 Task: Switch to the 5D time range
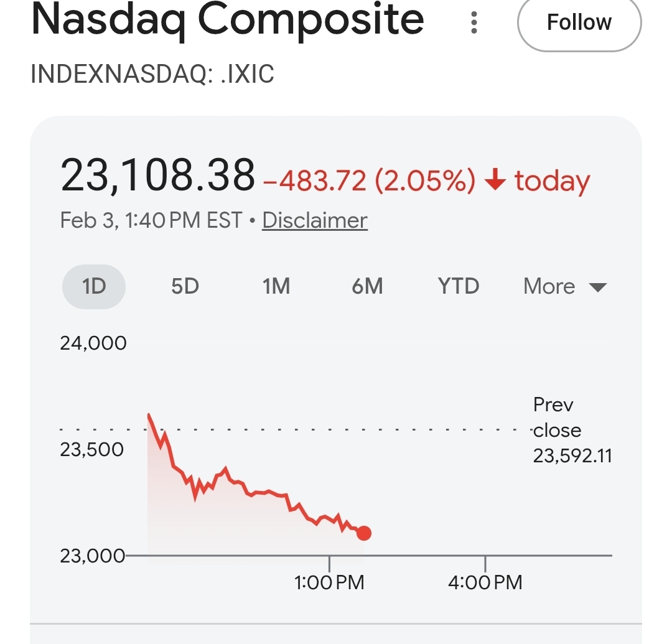(x=185, y=286)
